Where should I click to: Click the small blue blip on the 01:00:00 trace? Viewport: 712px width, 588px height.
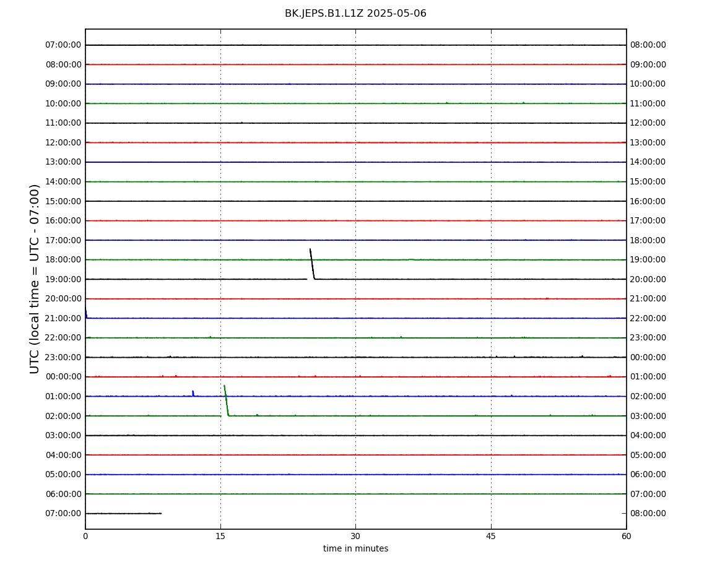tap(193, 393)
